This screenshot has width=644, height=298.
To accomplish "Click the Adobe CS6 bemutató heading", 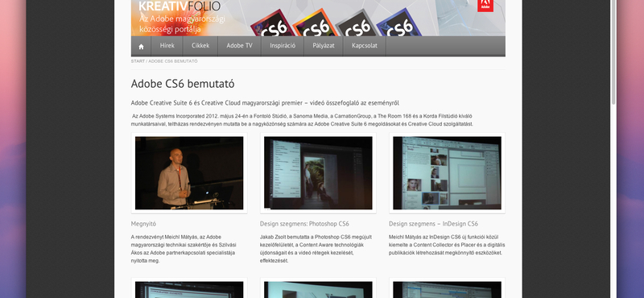I will tap(183, 84).
